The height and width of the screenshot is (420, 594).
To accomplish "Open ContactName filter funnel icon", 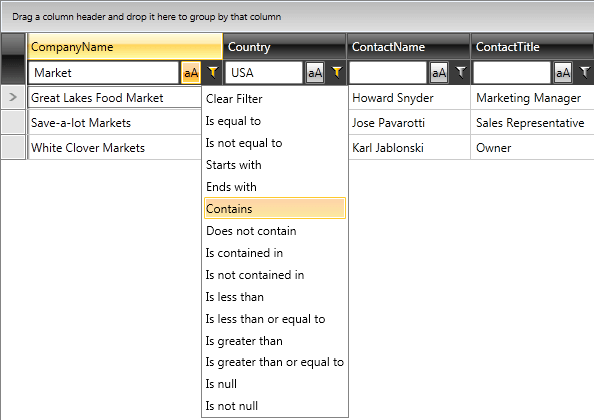I will 461,72.
